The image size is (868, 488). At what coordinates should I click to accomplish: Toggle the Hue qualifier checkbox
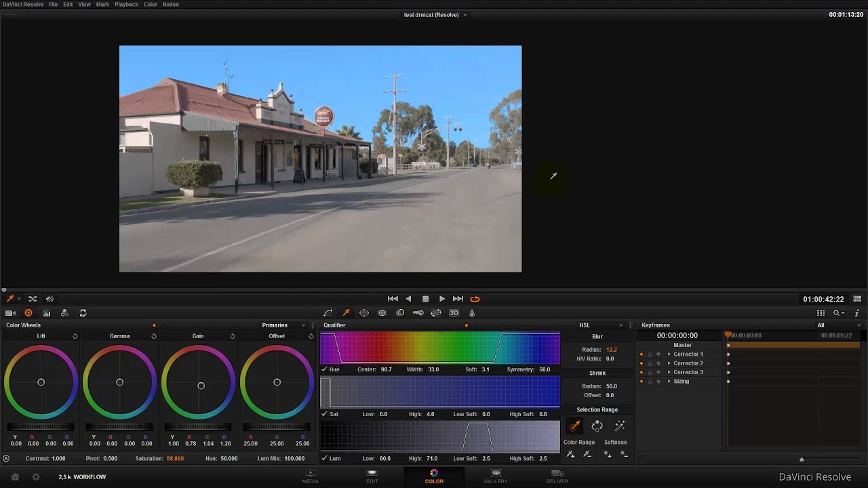pyautogui.click(x=324, y=369)
